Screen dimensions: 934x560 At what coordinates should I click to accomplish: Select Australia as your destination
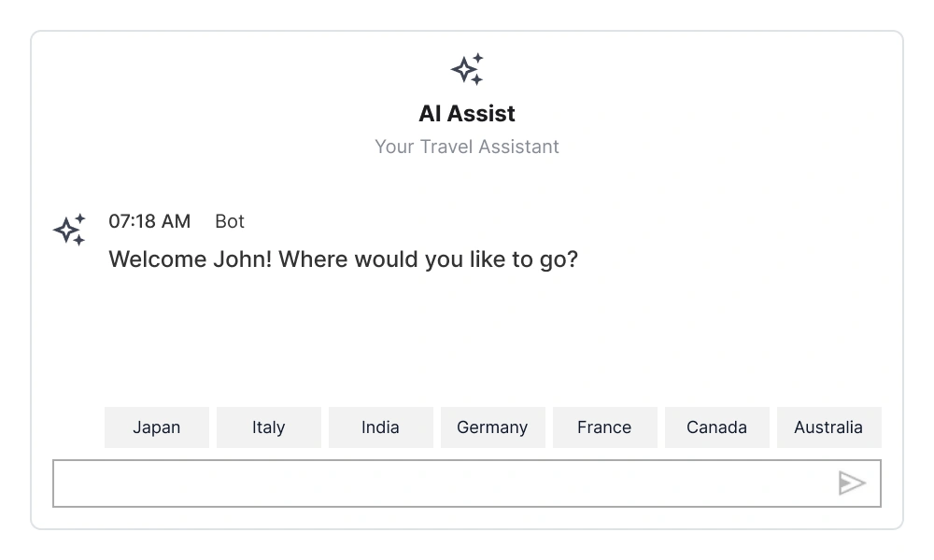828,427
